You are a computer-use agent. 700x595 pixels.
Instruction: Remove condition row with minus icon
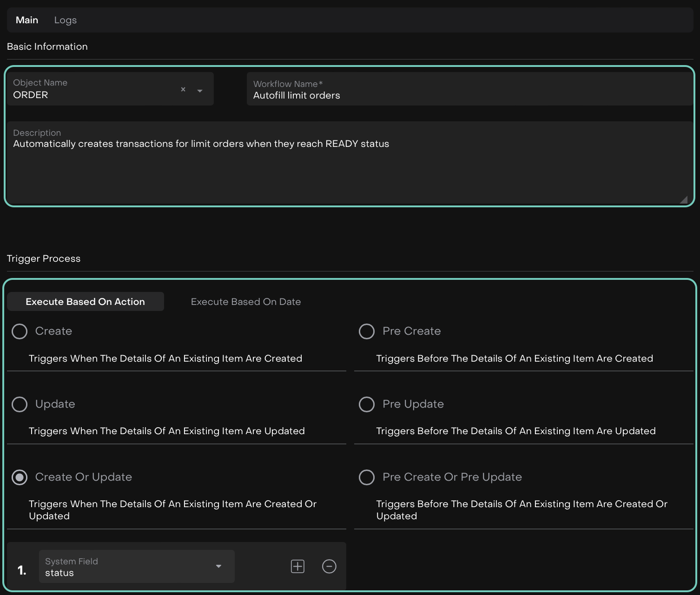coord(329,566)
